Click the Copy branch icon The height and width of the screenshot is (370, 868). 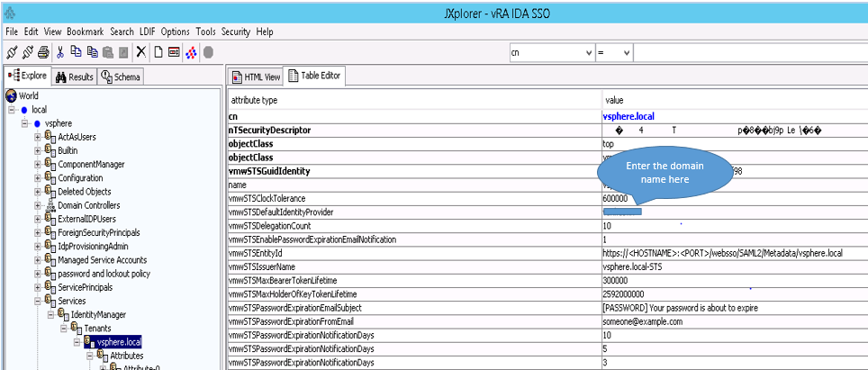tap(76, 52)
